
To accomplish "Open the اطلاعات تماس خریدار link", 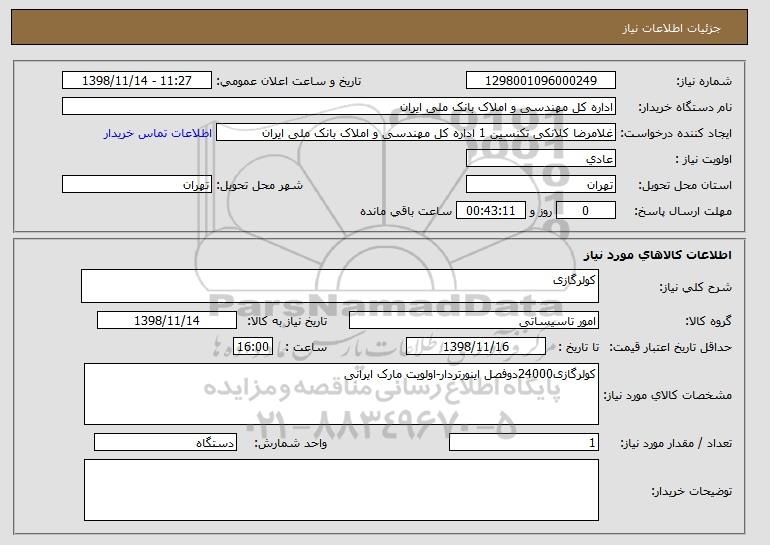I will pyautogui.click(x=158, y=133).
